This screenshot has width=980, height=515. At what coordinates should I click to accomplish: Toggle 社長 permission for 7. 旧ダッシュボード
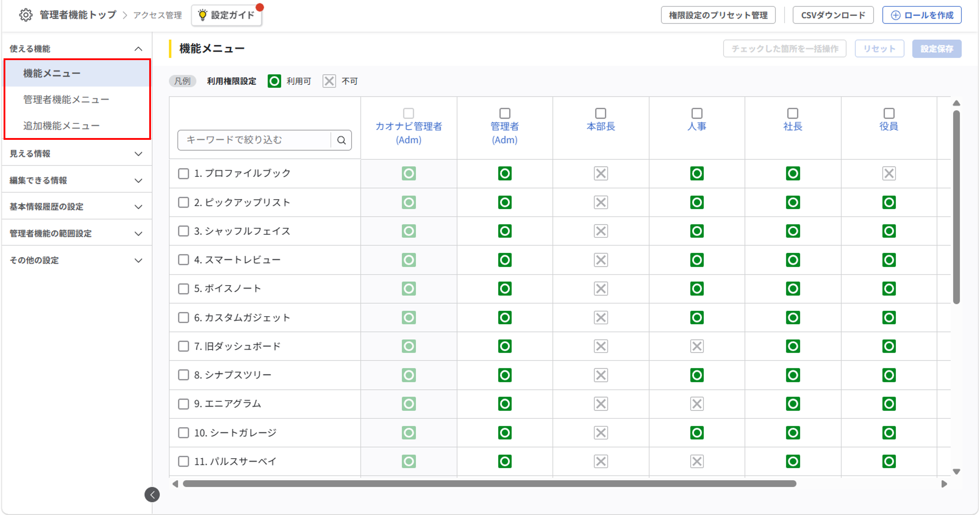[x=793, y=346]
